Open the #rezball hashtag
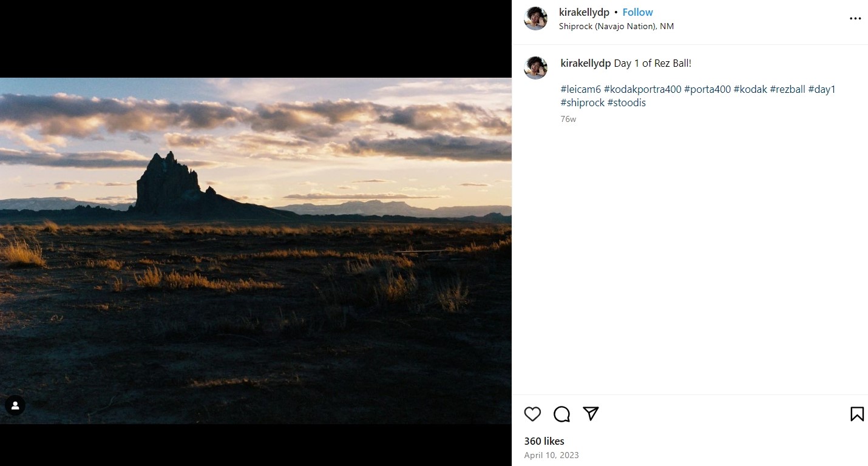This screenshot has width=868, height=466. point(788,89)
